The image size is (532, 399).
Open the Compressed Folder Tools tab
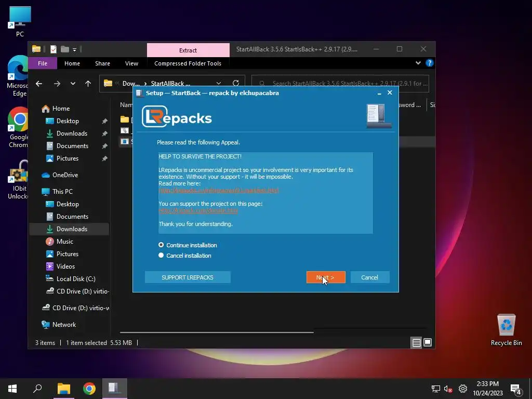click(x=188, y=63)
